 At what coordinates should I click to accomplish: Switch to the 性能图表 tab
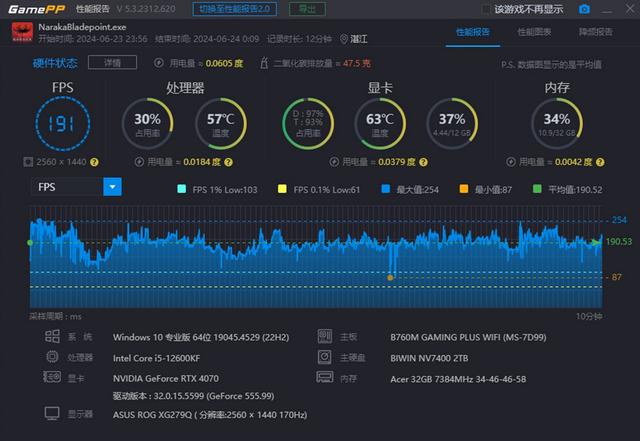534,32
